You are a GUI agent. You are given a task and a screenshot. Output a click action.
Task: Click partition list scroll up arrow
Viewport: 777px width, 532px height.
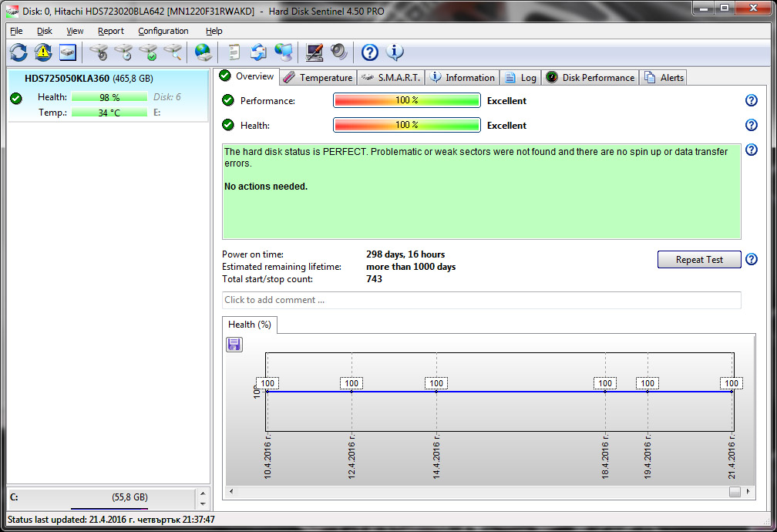click(203, 493)
